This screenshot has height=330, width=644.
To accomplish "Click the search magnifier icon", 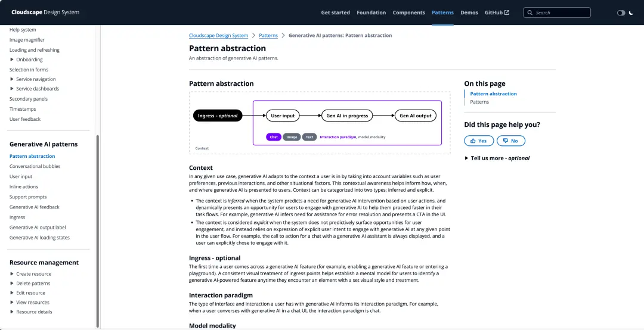I will click(530, 13).
